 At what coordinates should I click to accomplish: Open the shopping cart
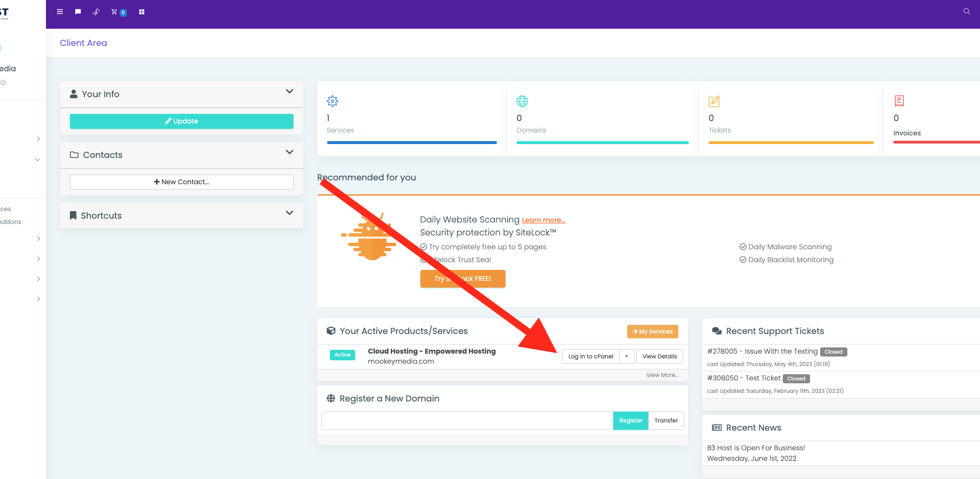115,12
